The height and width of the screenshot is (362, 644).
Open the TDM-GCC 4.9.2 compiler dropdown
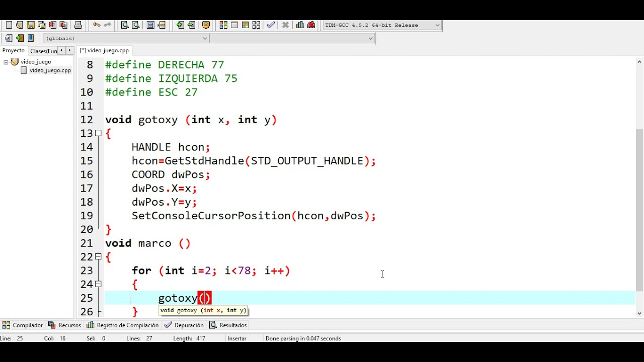382,25
